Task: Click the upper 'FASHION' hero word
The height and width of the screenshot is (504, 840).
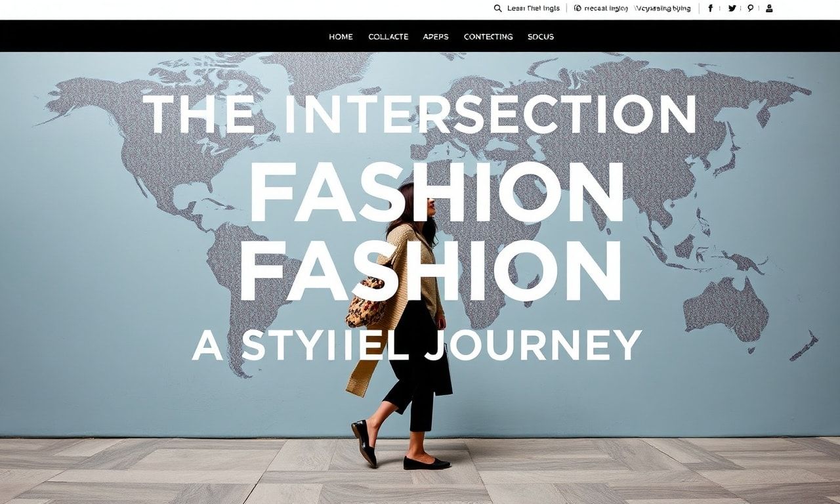Action: (436, 192)
